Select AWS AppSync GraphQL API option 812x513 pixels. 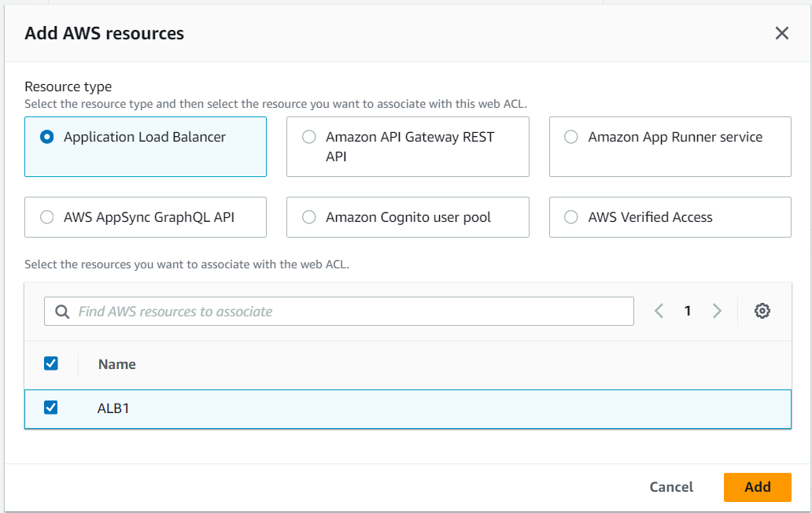coord(146,217)
